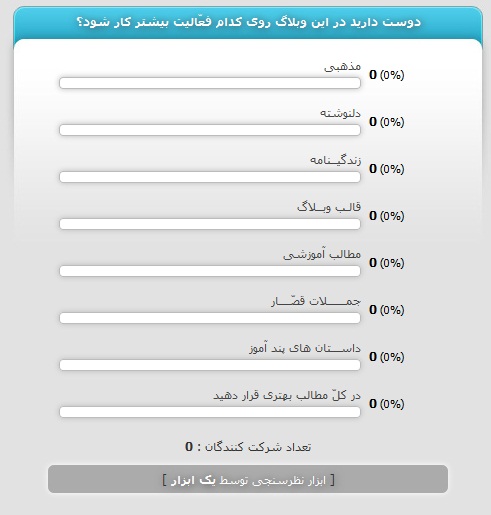491x515 pixels.
Task: Click the bar under مطالب آموزشی
Action: tap(210, 271)
